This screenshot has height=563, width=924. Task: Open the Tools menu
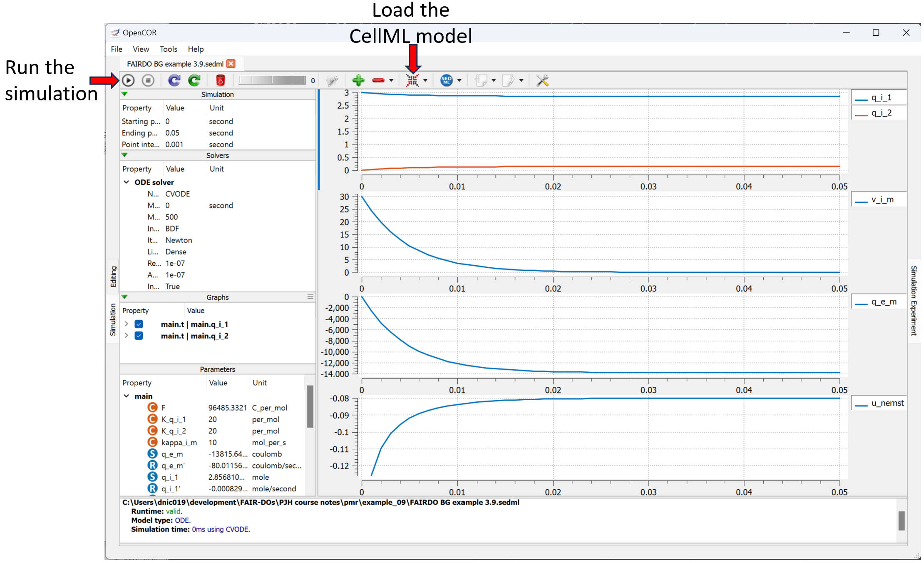[168, 49]
